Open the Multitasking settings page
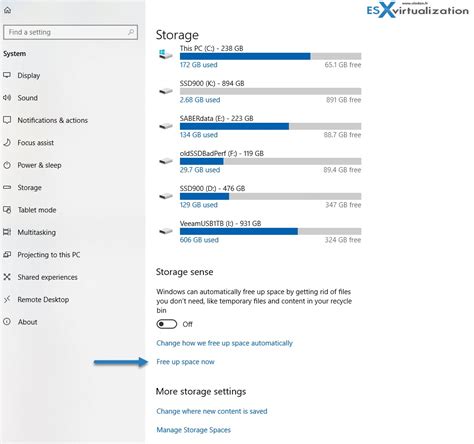The width and height of the screenshot is (474, 444). pos(36,232)
